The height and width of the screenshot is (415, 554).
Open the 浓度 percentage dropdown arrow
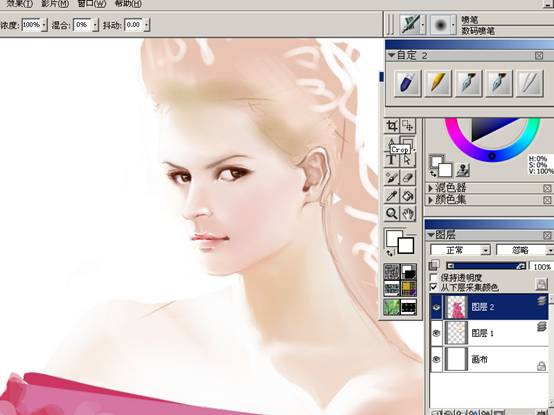pyautogui.click(x=44, y=25)
